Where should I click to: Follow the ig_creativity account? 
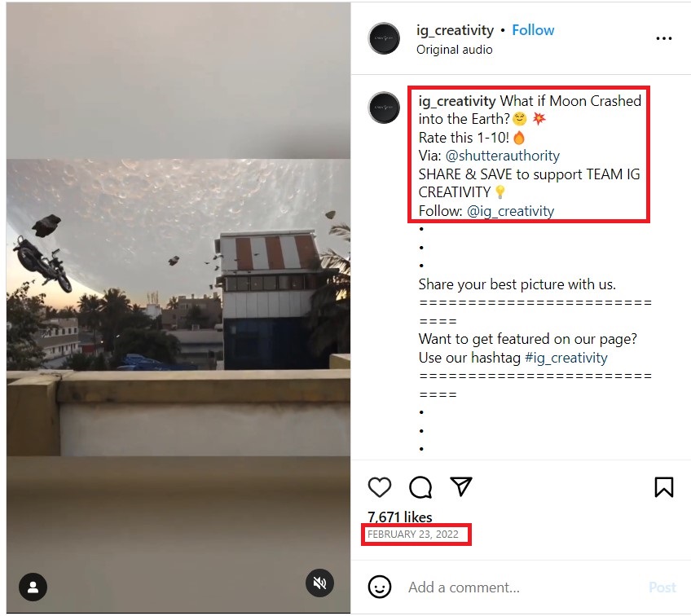point(533,30)
